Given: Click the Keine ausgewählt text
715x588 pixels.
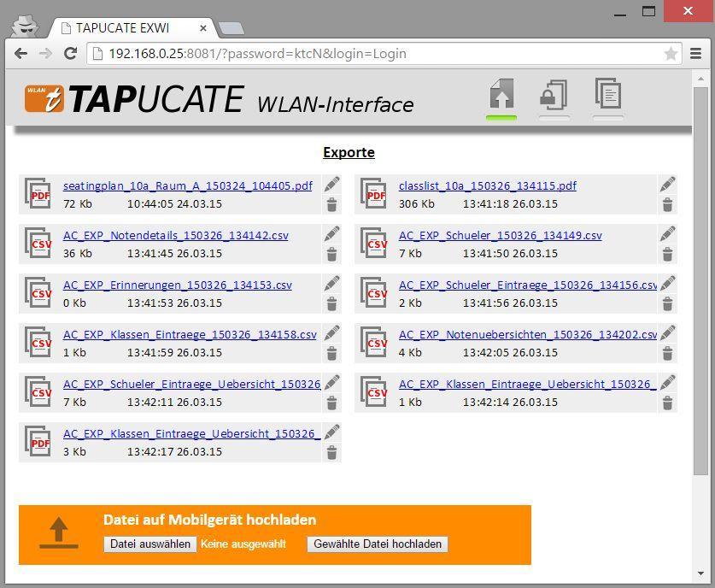Looking at the screenshot, I should click(x=243, y=544).
